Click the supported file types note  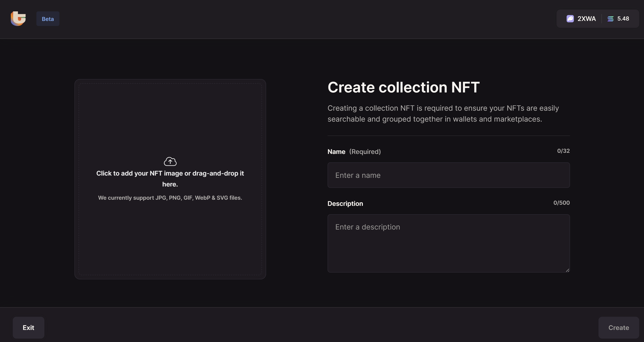170,198
